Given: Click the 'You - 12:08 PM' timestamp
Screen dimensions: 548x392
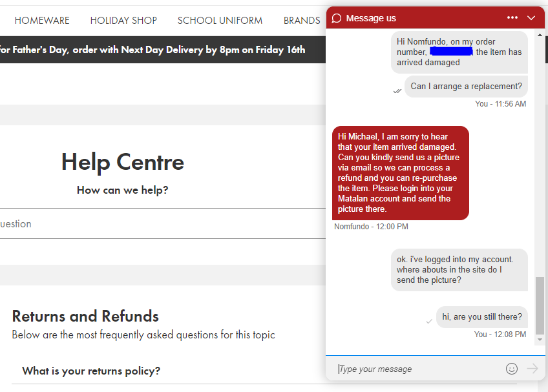Looking at the screenshot, I should 500,335.
